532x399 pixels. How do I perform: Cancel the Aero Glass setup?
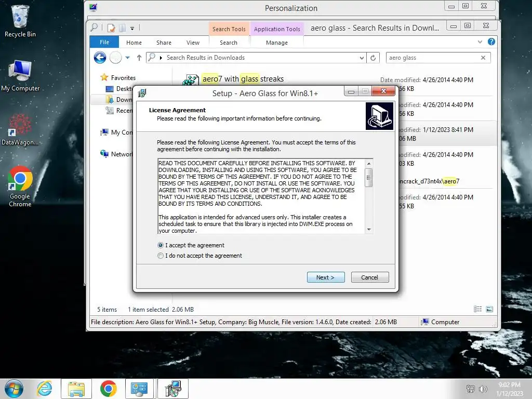coord(370,277)
